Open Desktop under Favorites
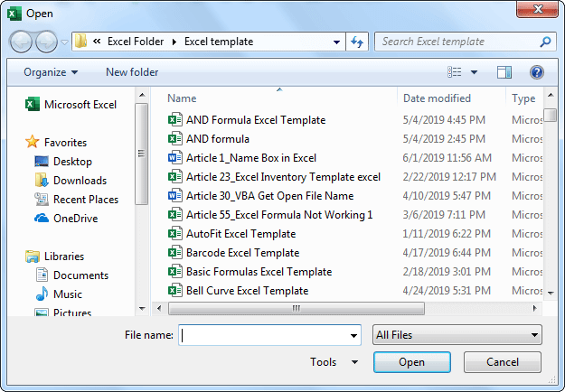 [x=63, y=162]
